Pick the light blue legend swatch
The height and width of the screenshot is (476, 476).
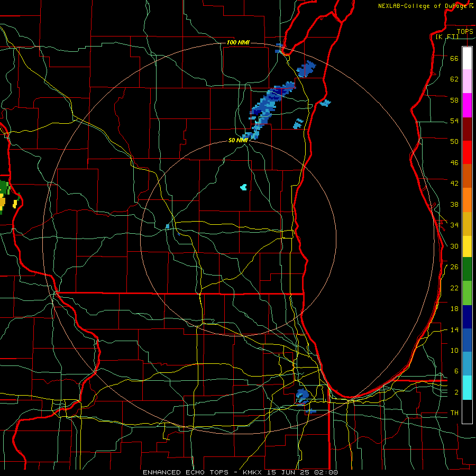(x=467, y=364)
